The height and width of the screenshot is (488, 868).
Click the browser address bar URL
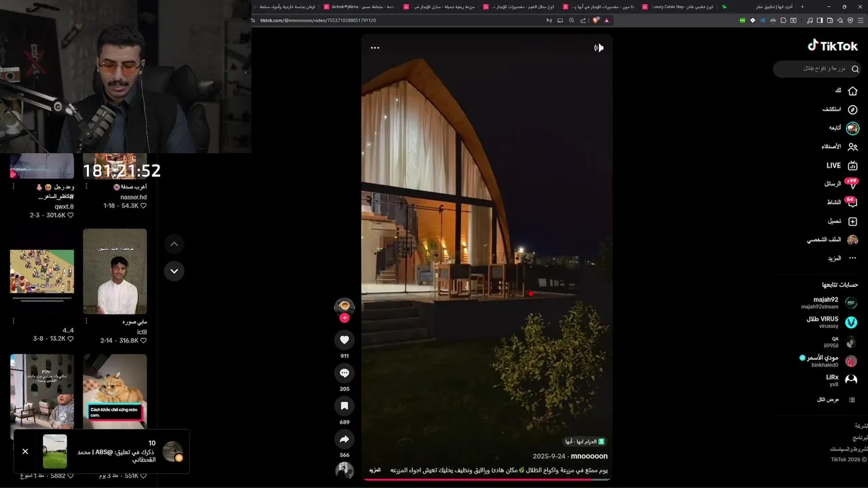coord(318,20)
